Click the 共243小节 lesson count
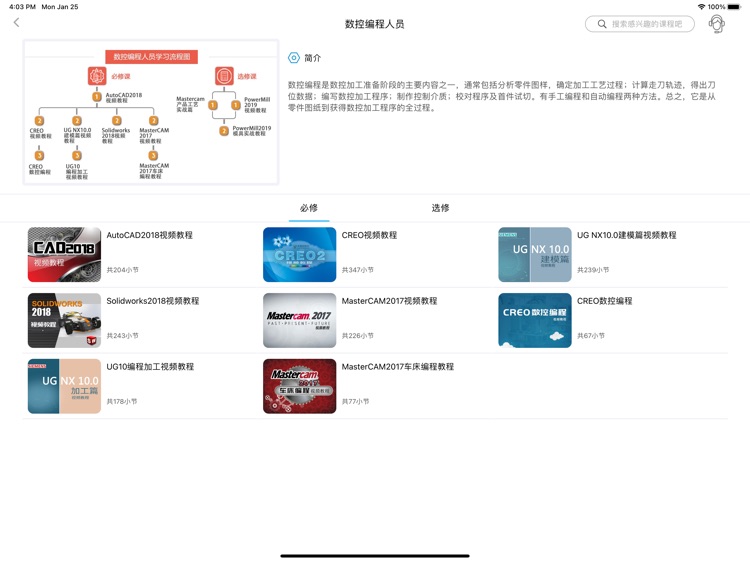Image resolution: width=750 pixels, height=562 pixels. pyautogui.click(x=122, y=336)
